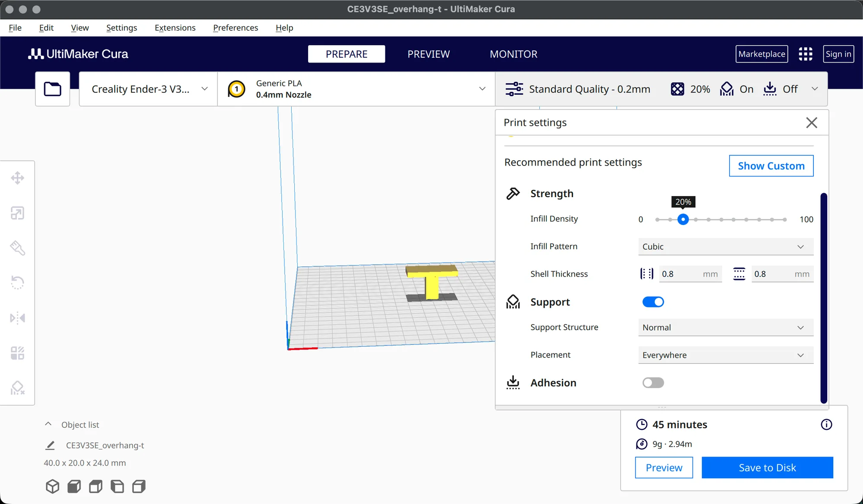Open the Marketplace
The height and width of the screenshot is (504, 863).
762,54
